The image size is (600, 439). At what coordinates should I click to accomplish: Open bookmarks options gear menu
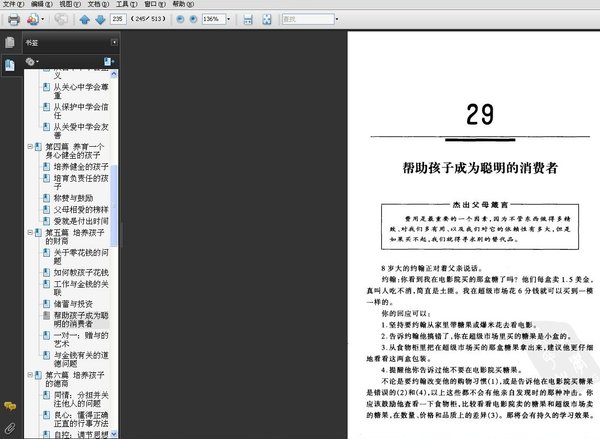[x=32, y=61]
